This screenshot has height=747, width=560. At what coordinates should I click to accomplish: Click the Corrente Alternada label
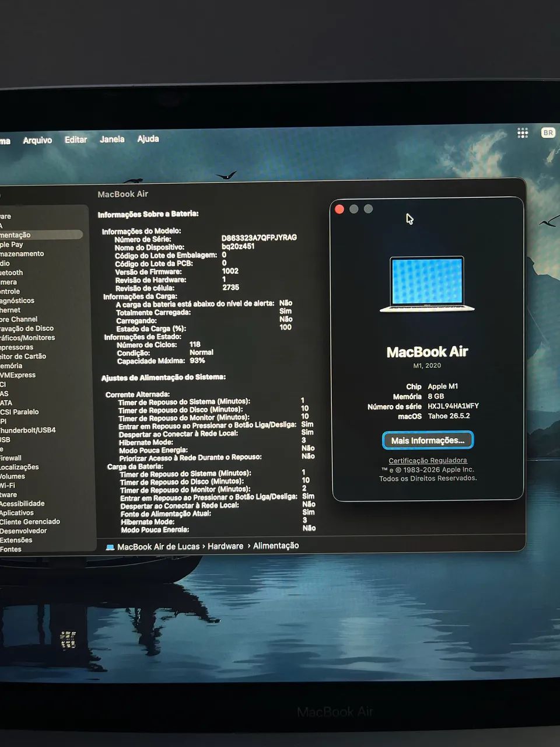click(138, 395)
